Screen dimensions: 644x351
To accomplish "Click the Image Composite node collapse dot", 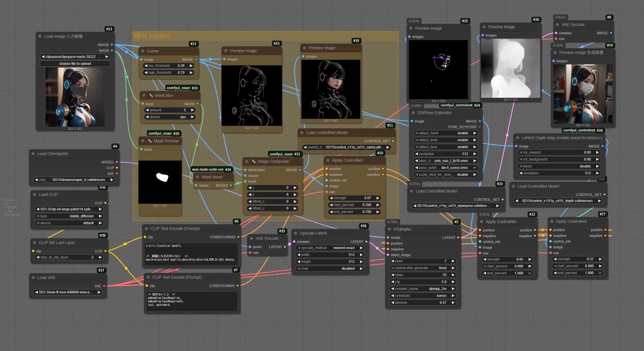I will pyautogui.click(x=247, y=161).
